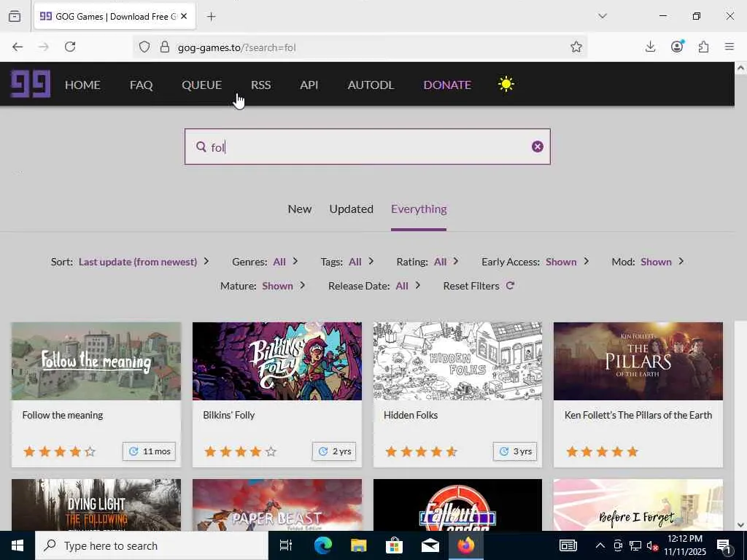Open the notification center icon
The height and width of the screenshot is (560, 747).
(x=724, y=546)
